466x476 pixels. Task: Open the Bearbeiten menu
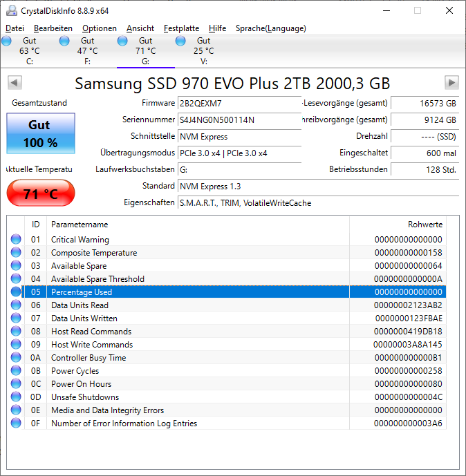53,28
